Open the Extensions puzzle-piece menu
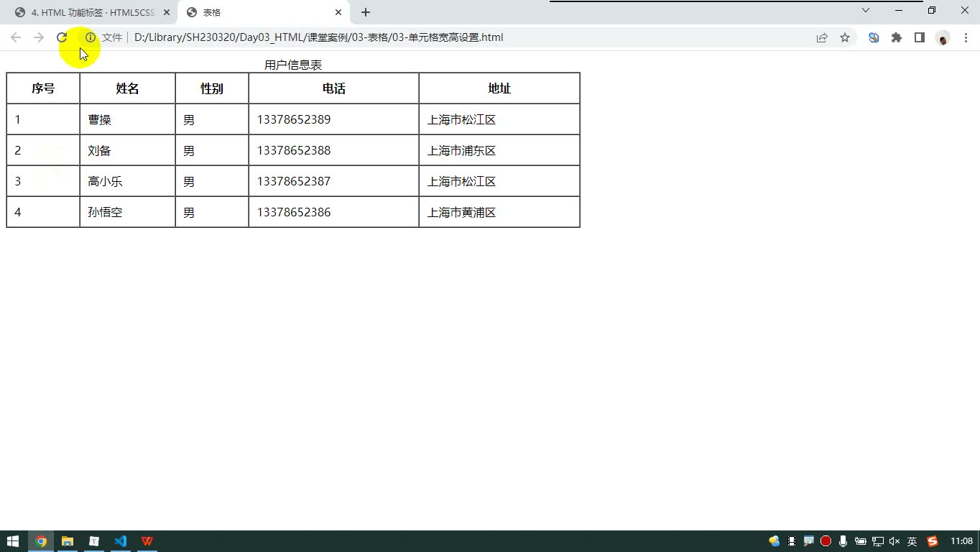 coord(897,37)
